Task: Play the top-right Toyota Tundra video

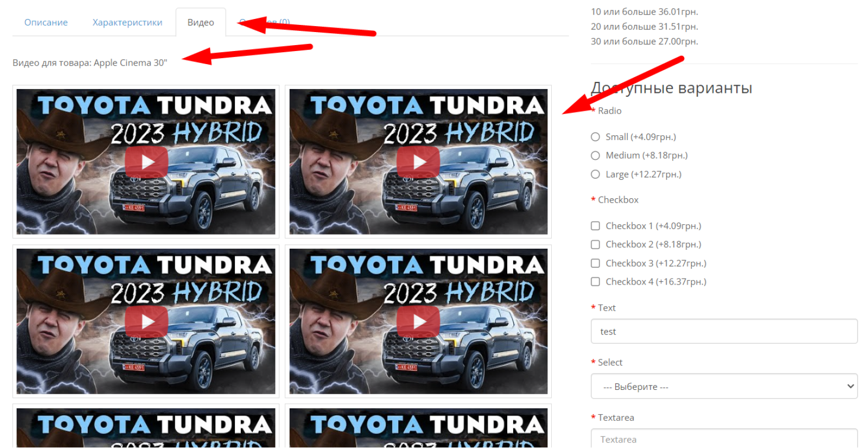Action: click(x=418, y=162)
